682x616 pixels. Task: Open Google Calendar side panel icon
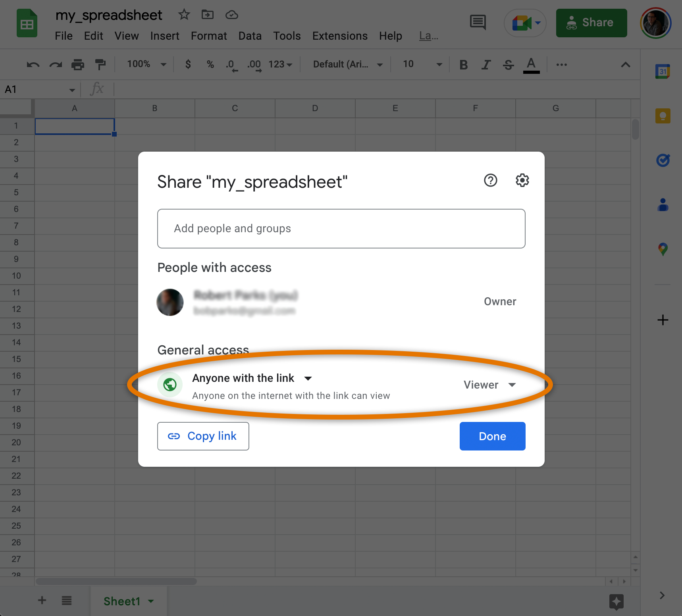(663, 71)
